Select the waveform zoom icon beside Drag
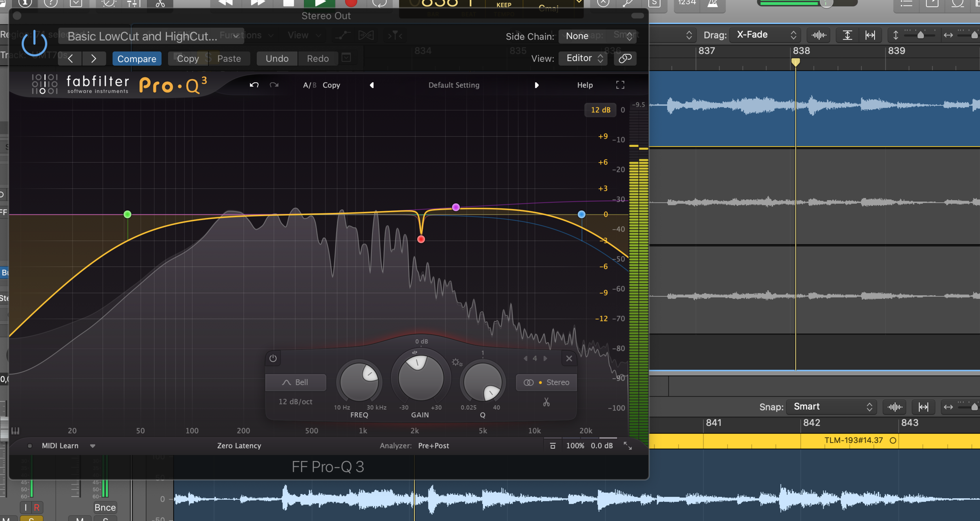Viewport: 980px width, 521px height. tap(819, 35)
